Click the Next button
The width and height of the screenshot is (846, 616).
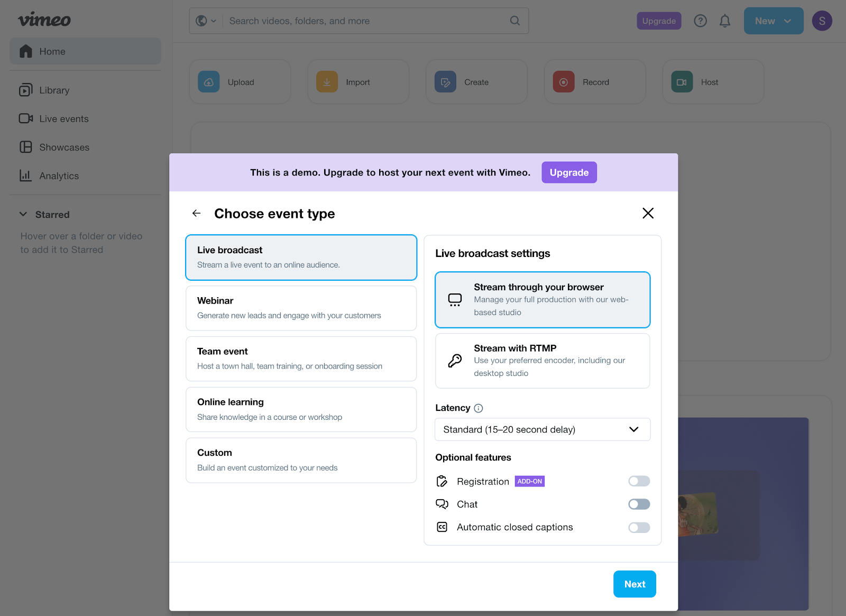coord(634,584)
